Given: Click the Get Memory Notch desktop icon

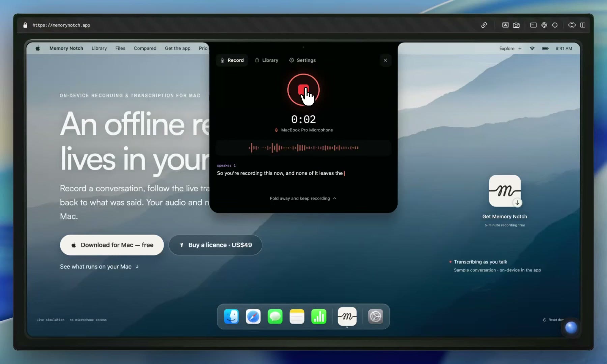Looking at the screenshot, I should (x=505, y=191).
